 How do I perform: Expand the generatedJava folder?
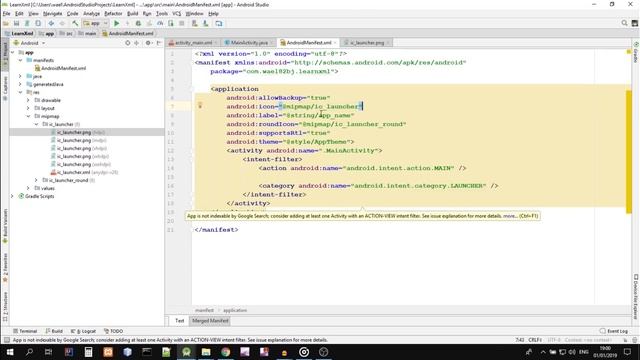click(x=20, y=84)
